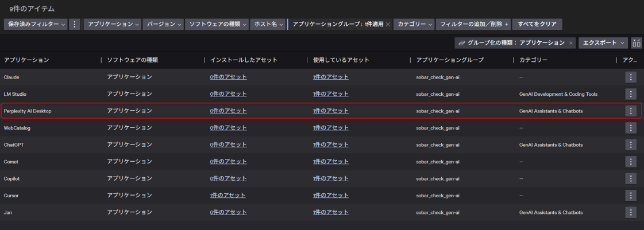Open Cursor's installed 1件のアセット link

coord(227,196)
